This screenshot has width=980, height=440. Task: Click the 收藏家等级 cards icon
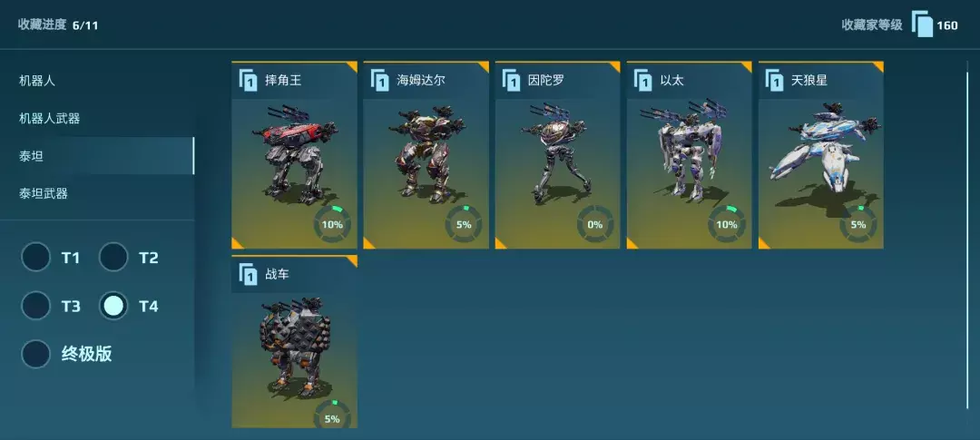point(922,24)
